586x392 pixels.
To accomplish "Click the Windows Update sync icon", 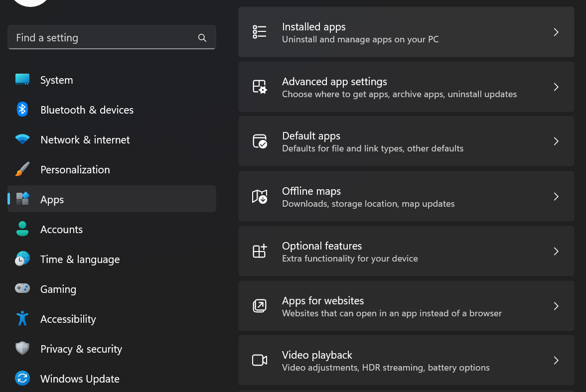I will pos(22,379).
